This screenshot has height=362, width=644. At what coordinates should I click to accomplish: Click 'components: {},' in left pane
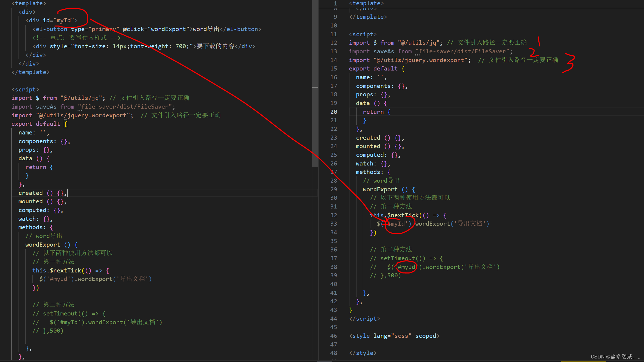[44, 141]
